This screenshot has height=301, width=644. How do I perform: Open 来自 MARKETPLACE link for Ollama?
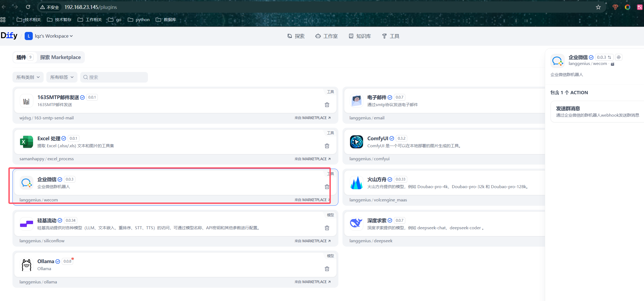[312, 282]
